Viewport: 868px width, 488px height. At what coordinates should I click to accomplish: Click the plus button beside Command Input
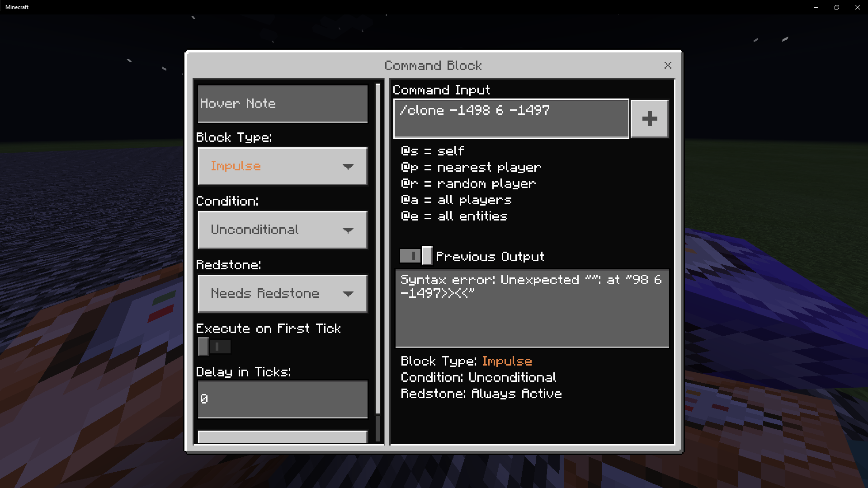point(649,119)
